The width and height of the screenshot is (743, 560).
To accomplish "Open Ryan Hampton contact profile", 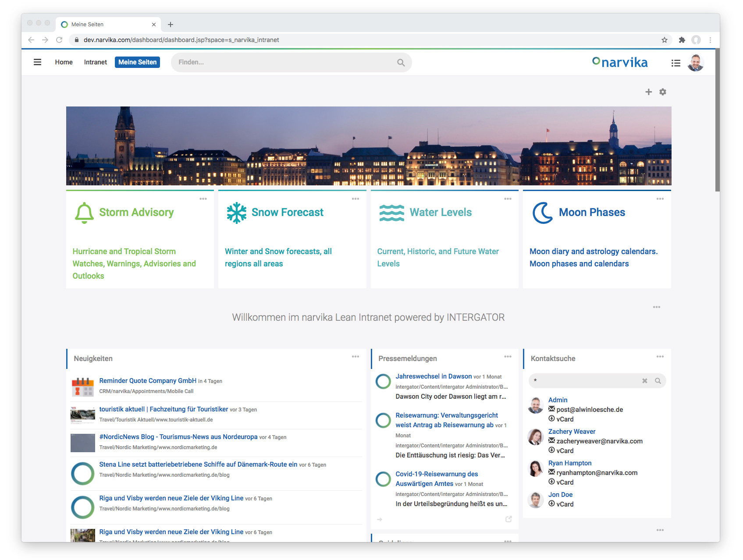I will pos(569,463).
